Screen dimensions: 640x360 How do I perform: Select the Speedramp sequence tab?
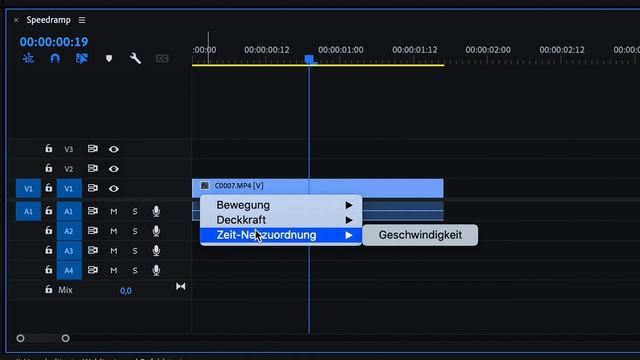click(49, 20)
